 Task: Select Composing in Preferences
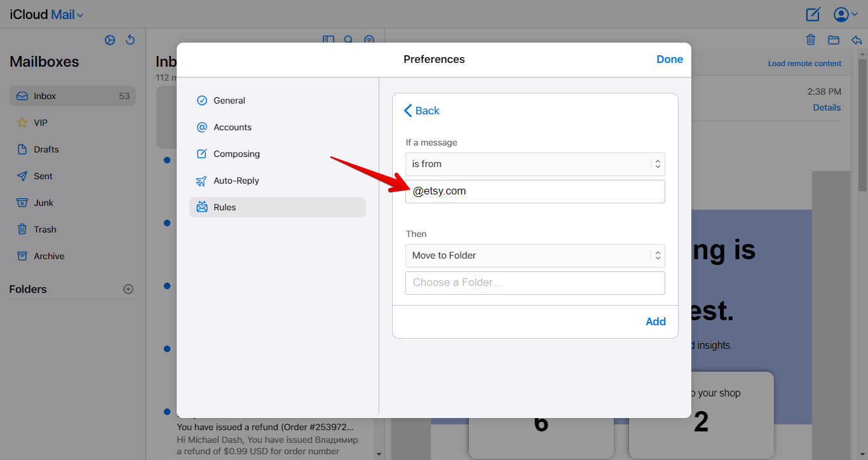pos(278,154)
